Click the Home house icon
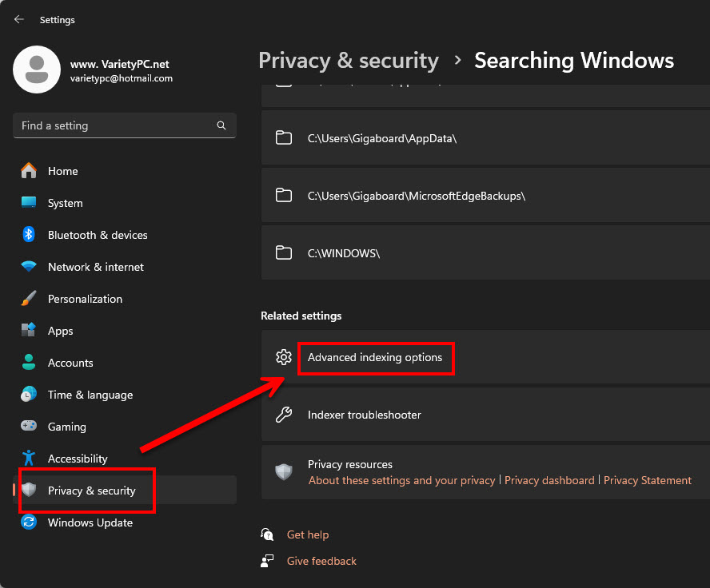The width and height of the screenshot is (710, 588). (29, 170)
